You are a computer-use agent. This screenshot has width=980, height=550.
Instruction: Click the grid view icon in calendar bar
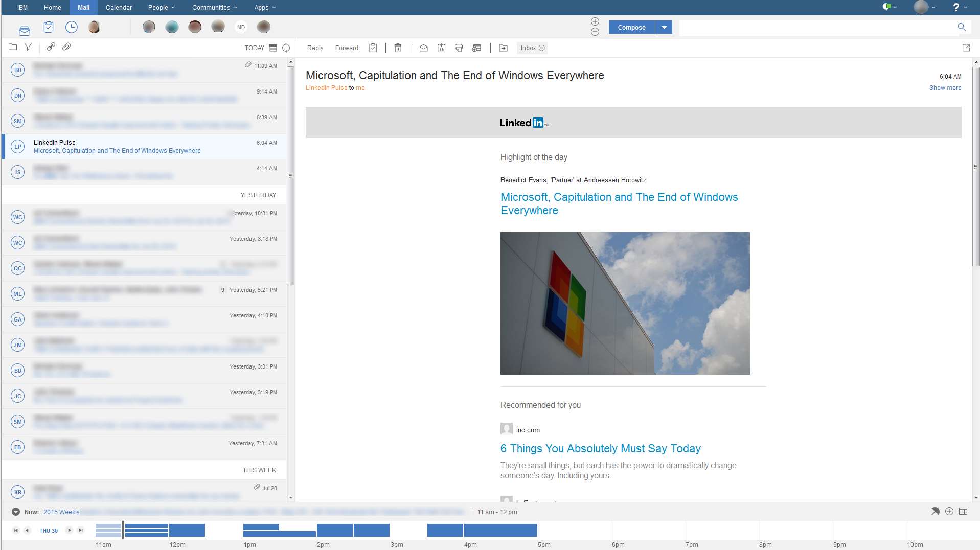pos(963,511)
